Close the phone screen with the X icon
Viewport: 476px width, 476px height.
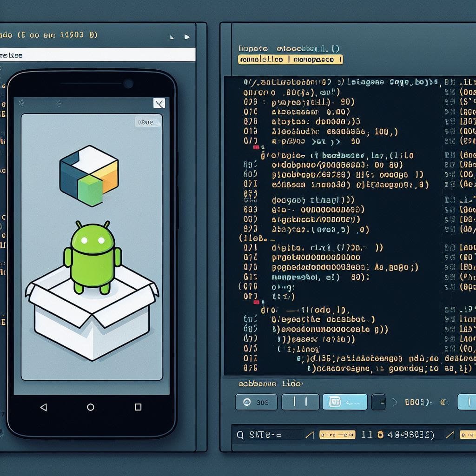coord(159,103)
